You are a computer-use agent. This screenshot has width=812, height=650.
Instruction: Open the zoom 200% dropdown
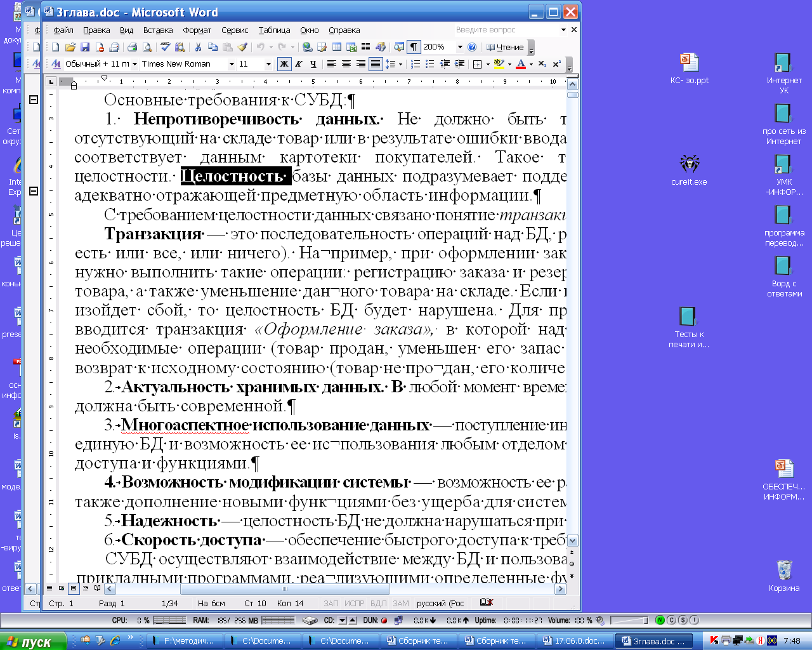[x=460, y=47]
